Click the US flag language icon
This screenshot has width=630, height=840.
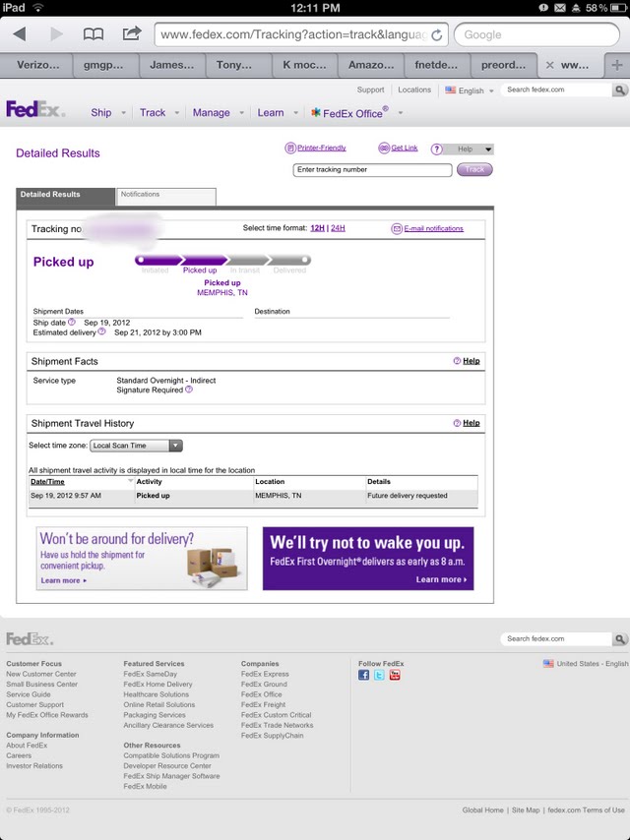pos(451,90)
